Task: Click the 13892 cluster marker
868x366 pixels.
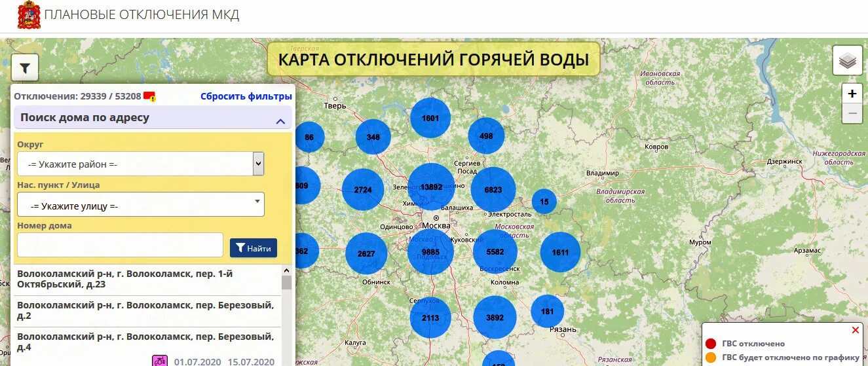Action: pos(431,187)
